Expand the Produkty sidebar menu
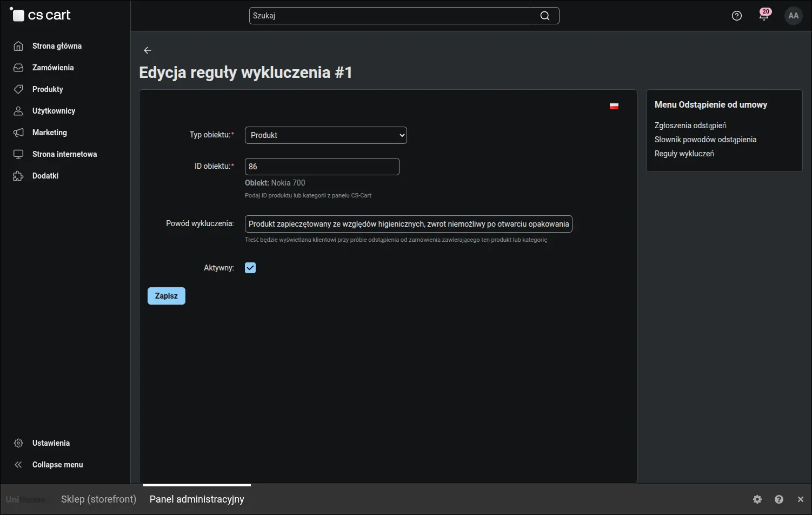 tap(48, 89)
